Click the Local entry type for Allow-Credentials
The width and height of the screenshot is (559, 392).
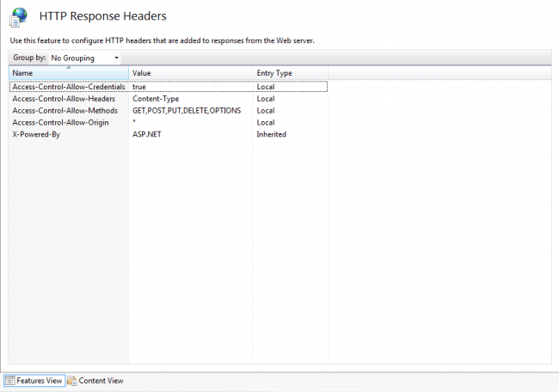point(266,87)
